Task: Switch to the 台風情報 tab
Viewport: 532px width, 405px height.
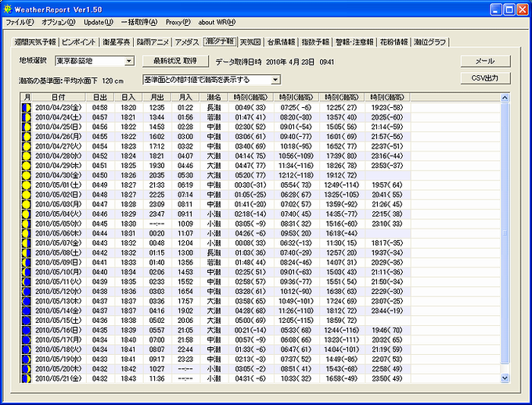Action: pyautogui.click(x=282, y=42)
